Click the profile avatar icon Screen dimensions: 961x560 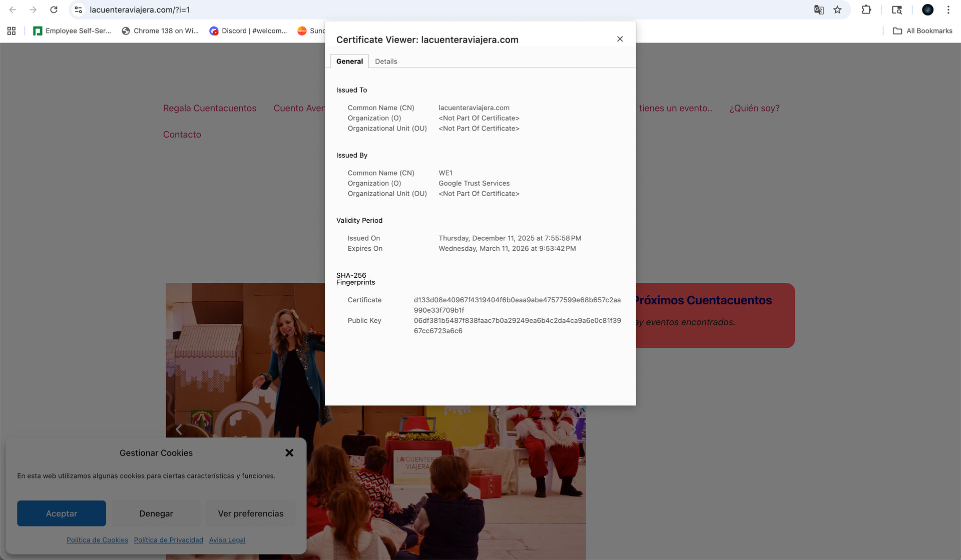[x=927, y=10]
